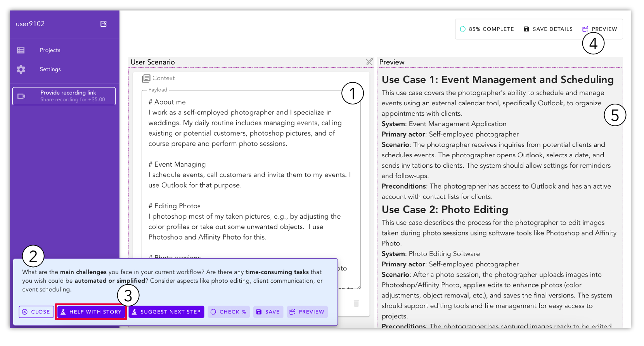
Task: Click the Help With Story button
Action: coord(91,312)
